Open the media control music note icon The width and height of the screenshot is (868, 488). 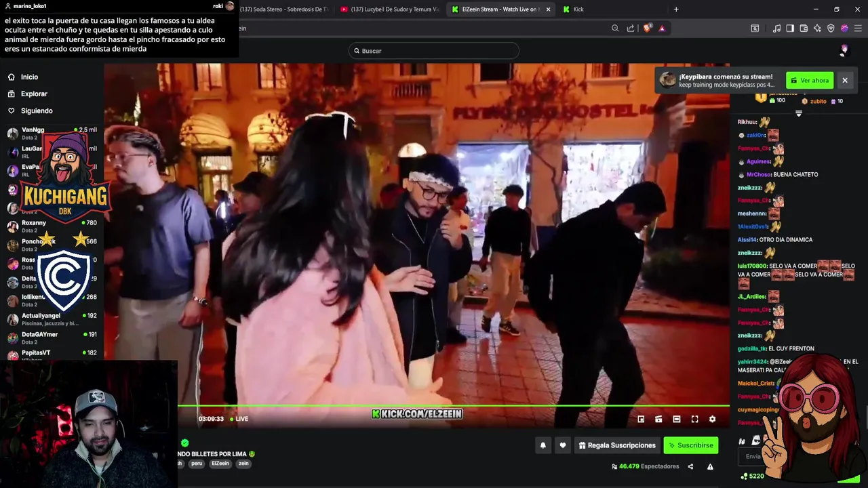click(x=777, y=28)
